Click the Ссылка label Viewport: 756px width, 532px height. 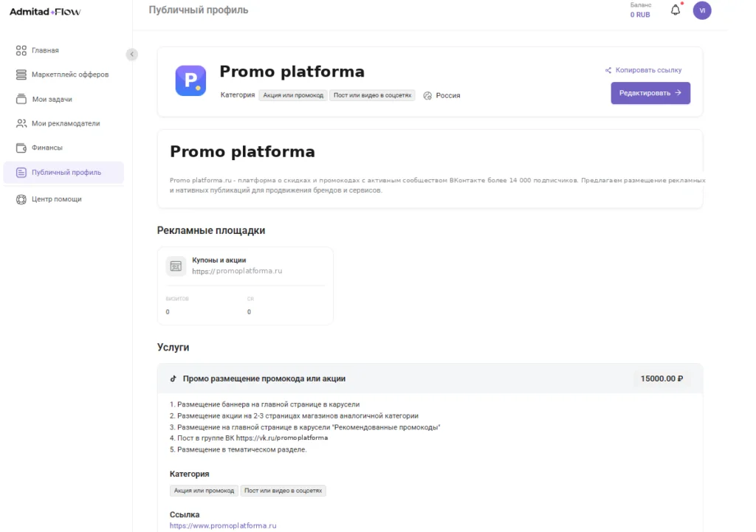[x=185, y=514]
